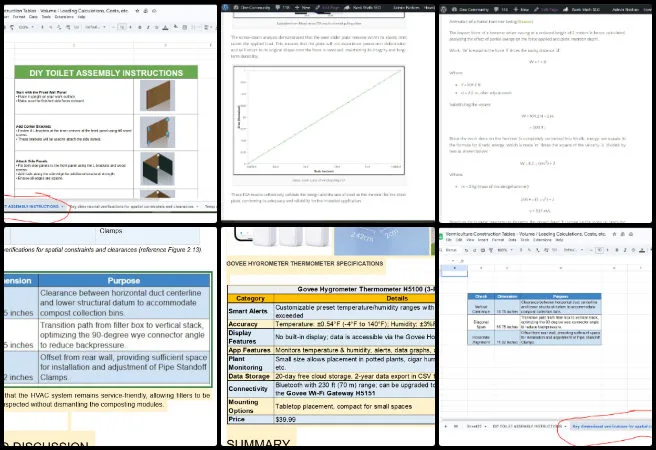
Task: Toggle bold in the DIY toilet spreadsheet toolbar
Action: coord(140,27)
